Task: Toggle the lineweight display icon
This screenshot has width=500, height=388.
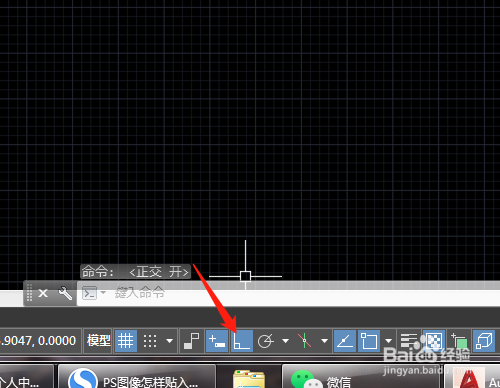Action: [x=409, y=341]
